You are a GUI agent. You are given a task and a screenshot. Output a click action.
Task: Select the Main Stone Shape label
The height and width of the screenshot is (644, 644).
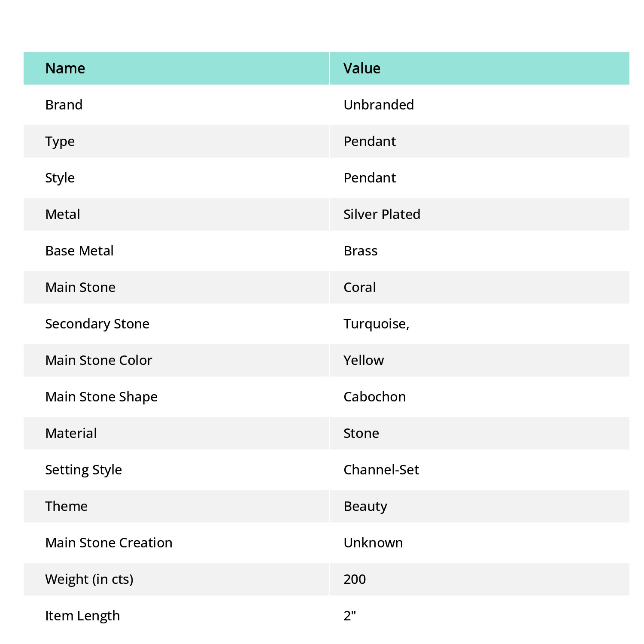pyautogui.click(x=101, y=397)
